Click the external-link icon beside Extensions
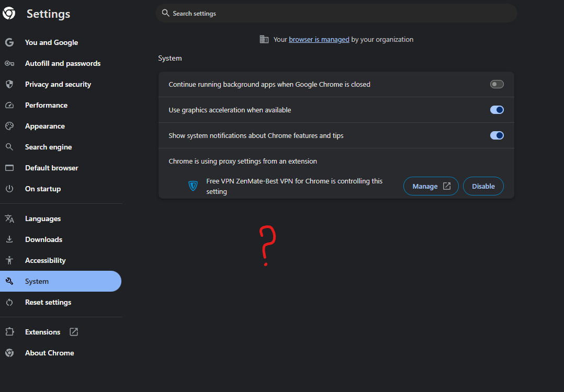The width and height of the screenshot is (564, 392). pyautogui.click(x=73, y=332)
